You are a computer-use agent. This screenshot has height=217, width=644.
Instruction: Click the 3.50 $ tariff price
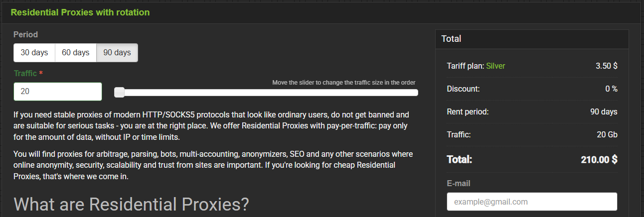[606, 66]
